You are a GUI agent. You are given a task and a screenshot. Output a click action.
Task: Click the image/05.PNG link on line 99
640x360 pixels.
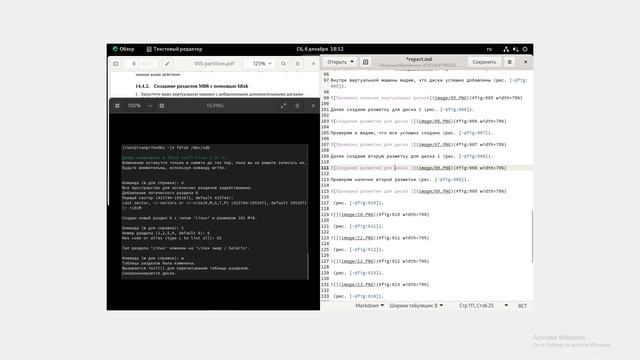(451, 98)
